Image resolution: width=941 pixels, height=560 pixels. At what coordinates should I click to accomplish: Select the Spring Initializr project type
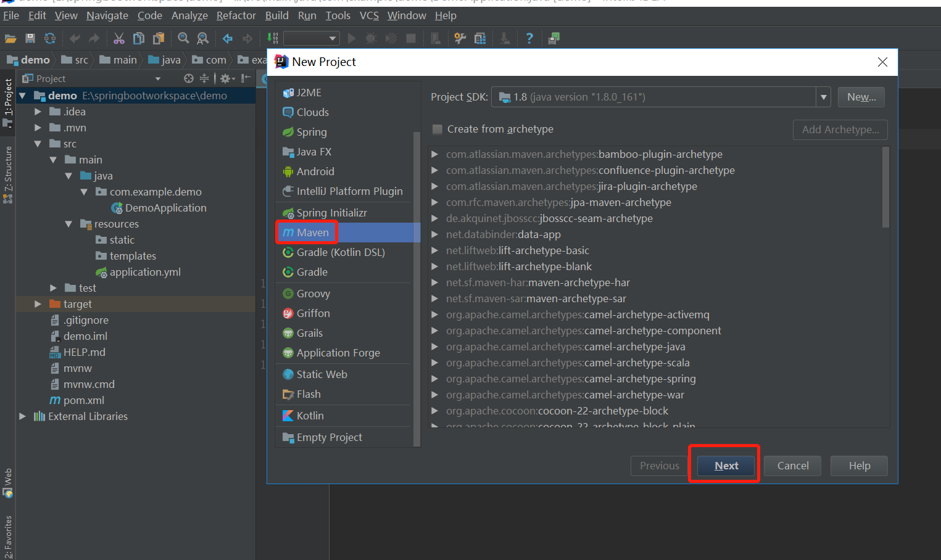pos(330,212)
